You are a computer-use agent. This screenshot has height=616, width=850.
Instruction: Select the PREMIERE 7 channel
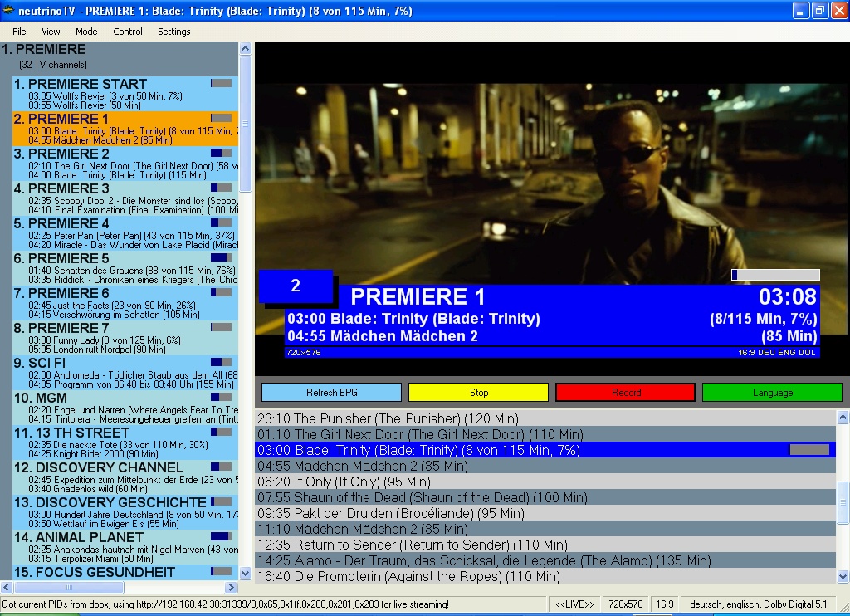tap(125, 338)
